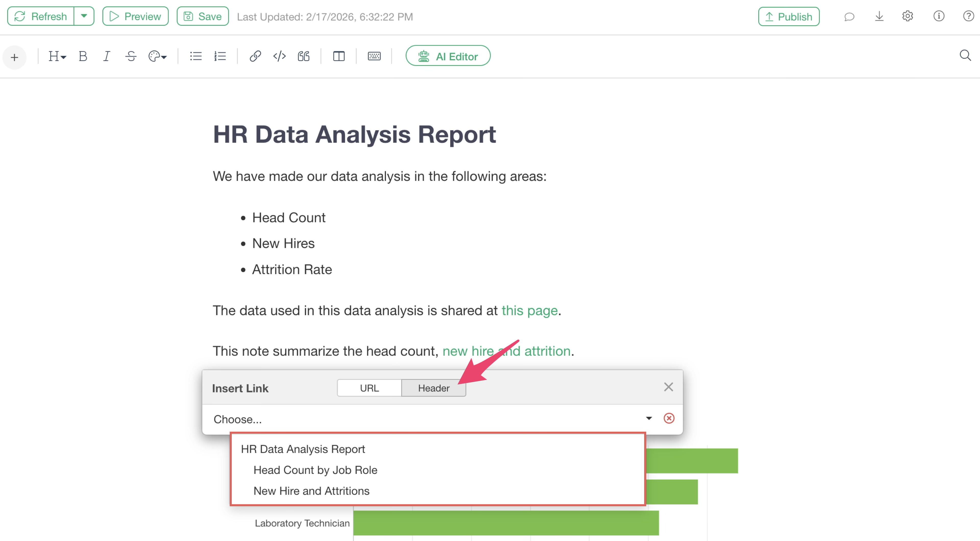Select Head Count by Job Role header
This screenshot has height=541, width=980.
click(x=315, y=470)
